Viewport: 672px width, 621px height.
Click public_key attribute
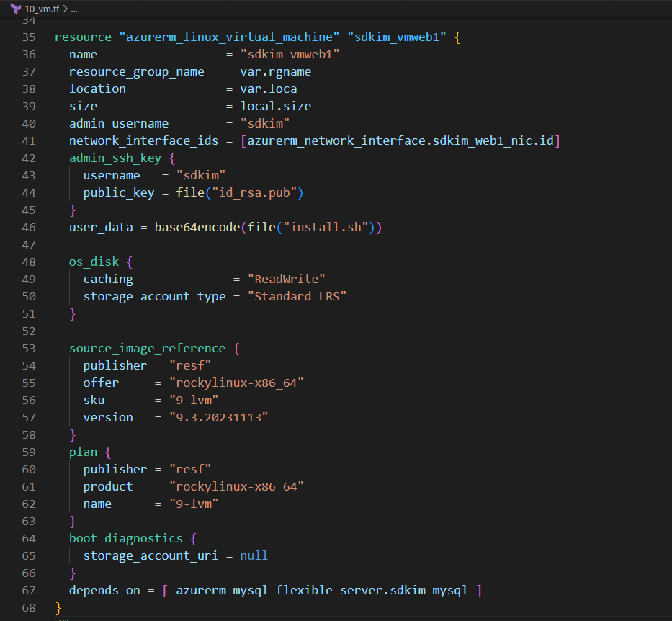[119, 193]
